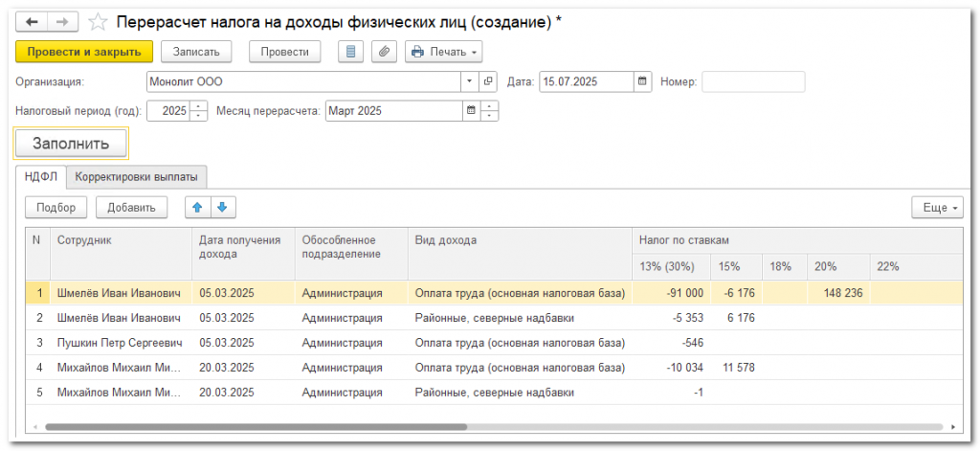Viewport: 980px width, 451px height.
Task: Click the 20% rate column header
Action: [838, 266]
